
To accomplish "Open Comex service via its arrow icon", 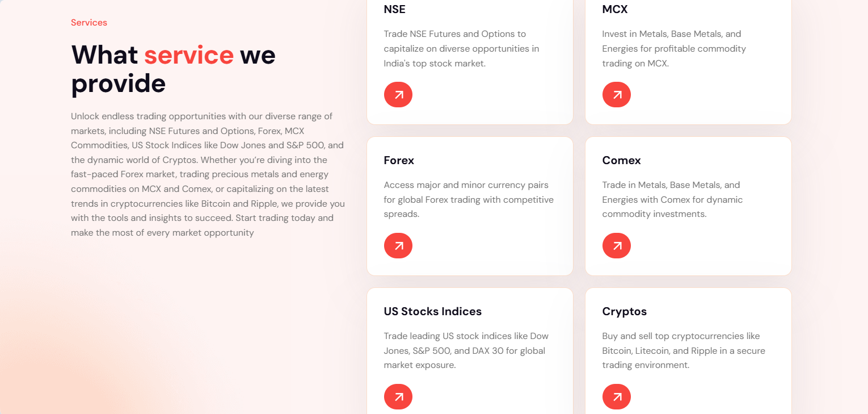I will click(617, 246).
